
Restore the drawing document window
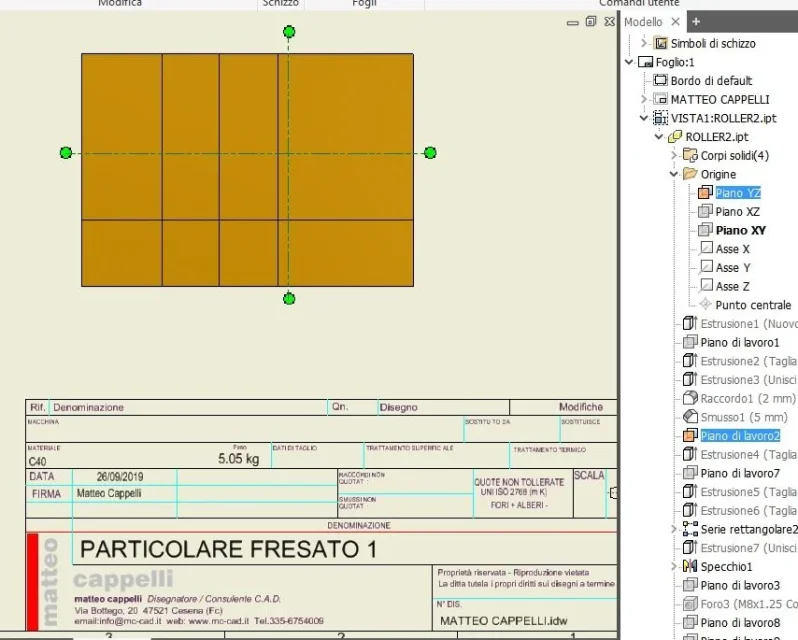[x=591, y=21]
